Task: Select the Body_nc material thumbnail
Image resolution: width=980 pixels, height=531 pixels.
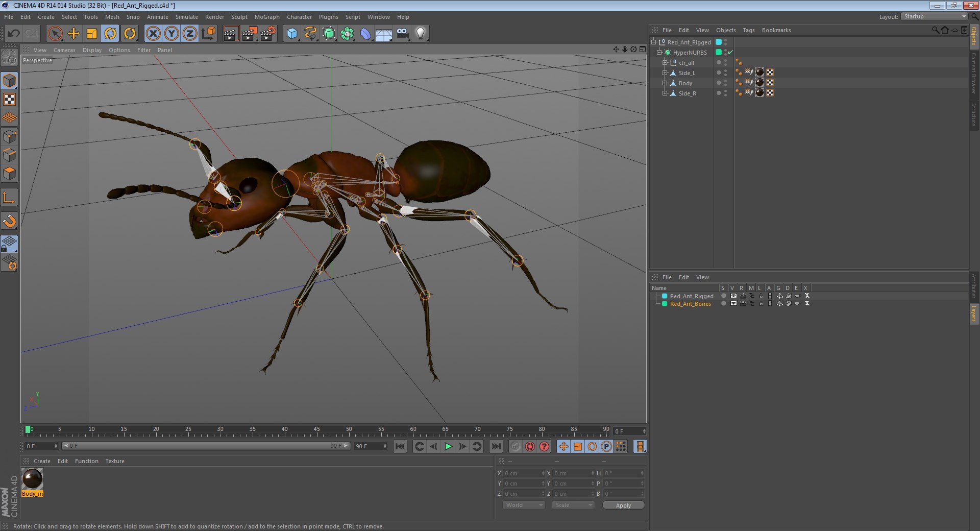Action: point(33,479)
